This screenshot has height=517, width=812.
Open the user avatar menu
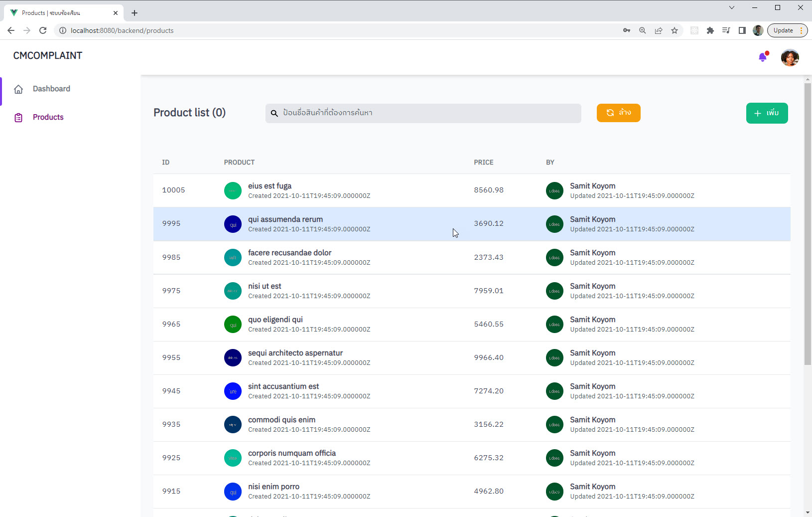click(790, 58)
